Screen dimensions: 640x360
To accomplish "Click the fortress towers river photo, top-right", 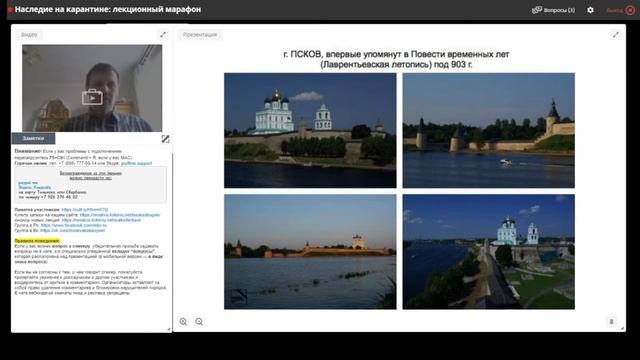I will click(489, 130).
